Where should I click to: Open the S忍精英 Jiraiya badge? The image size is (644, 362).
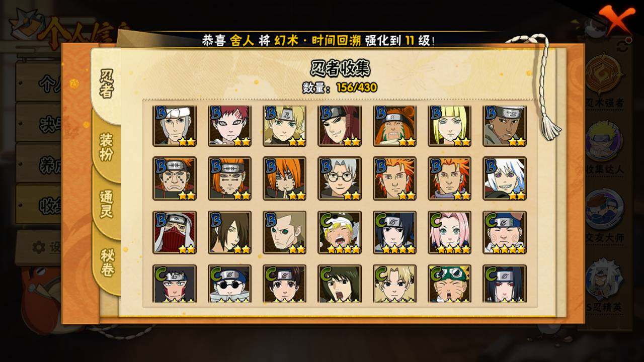tap(604, 285)
